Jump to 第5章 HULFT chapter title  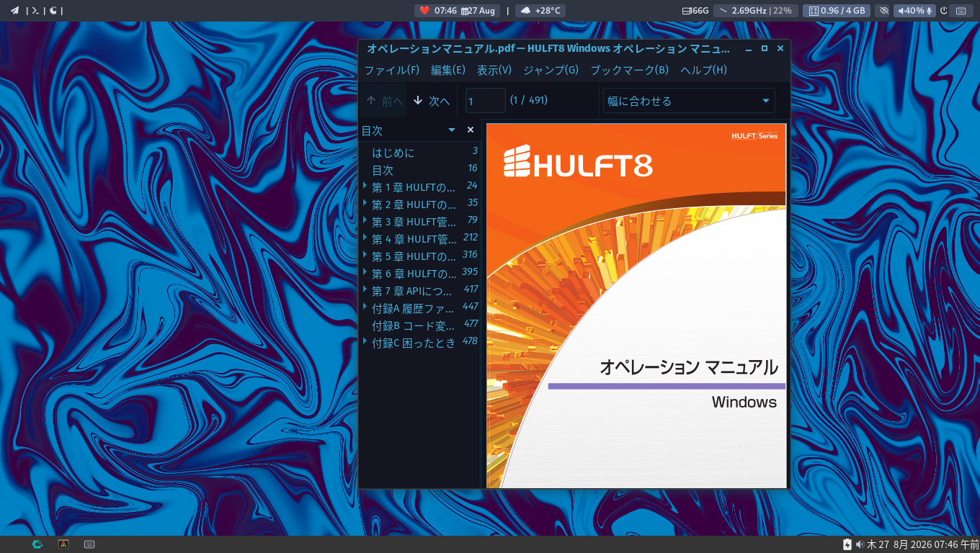point(414,256)
